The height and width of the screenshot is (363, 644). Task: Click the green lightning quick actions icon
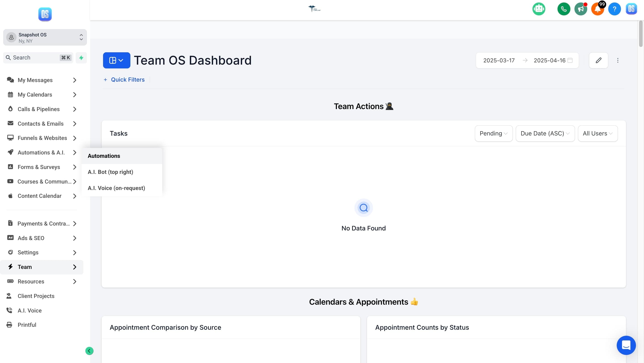coord(81,58)
